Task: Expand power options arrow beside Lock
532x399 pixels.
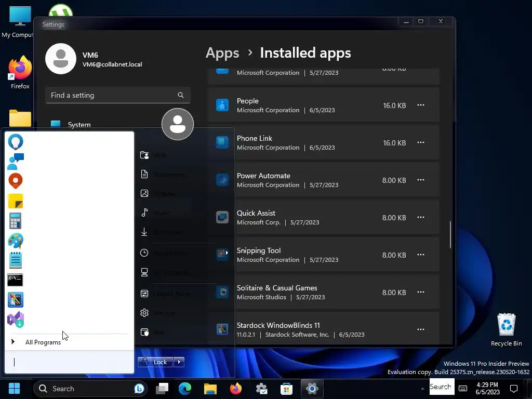Action: pos(179,362)
